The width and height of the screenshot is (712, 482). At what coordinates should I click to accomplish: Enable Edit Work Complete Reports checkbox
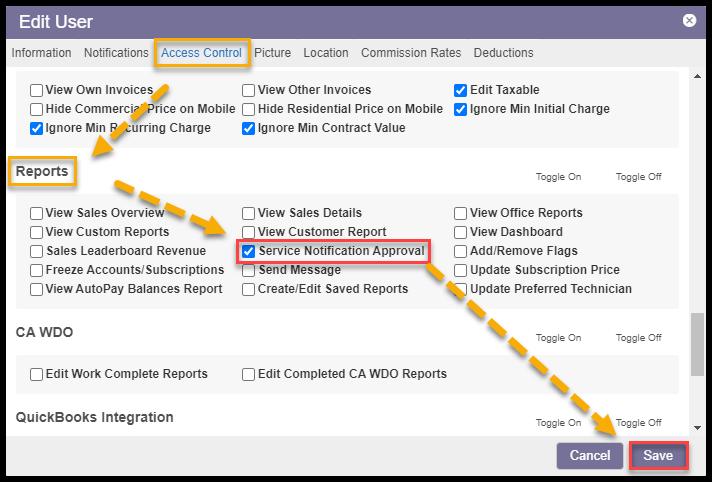pos(37,375)
